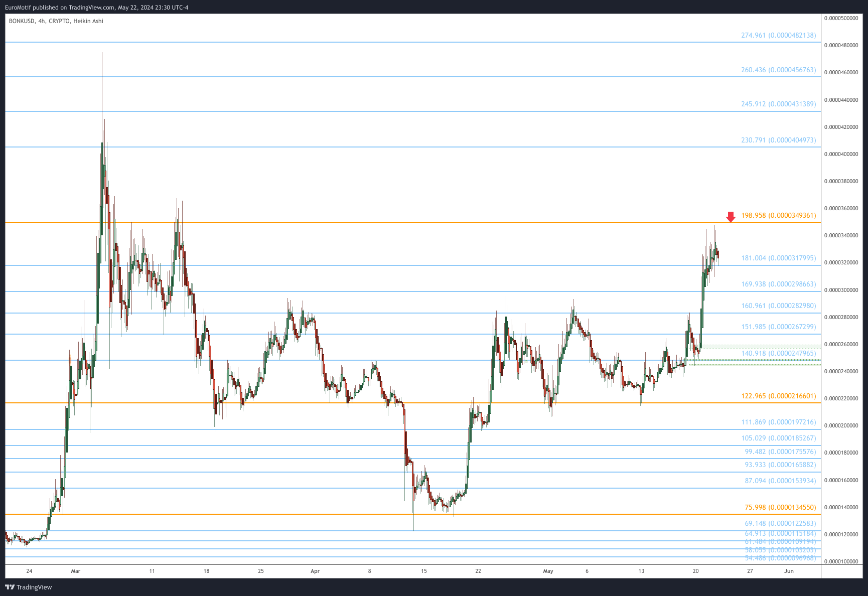Click the May label on time axis
The image size is (868, 596).
click(x=548, y=571)
